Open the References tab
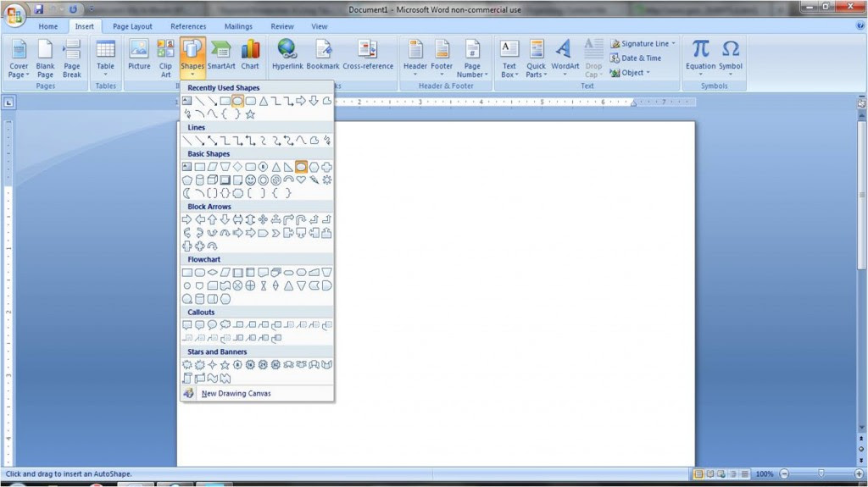Image resolution: width=868 pixels, height=487 pixels. pos(188,26)
